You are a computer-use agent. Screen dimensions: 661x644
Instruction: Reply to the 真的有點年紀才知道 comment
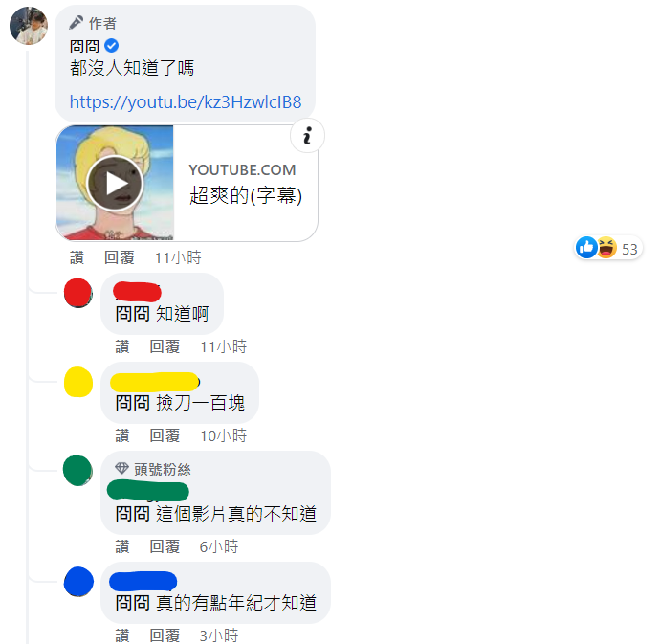coord(165,635)
